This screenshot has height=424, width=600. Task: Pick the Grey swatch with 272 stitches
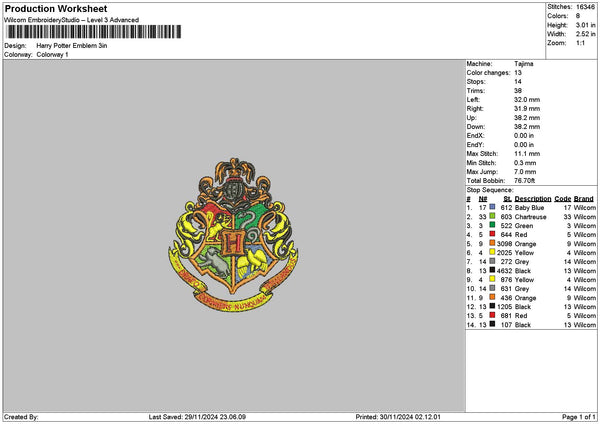pos(492,261)
